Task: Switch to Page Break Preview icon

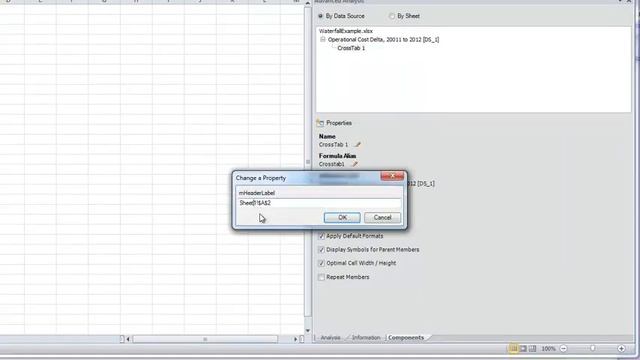Action: [x=532, y=349]
